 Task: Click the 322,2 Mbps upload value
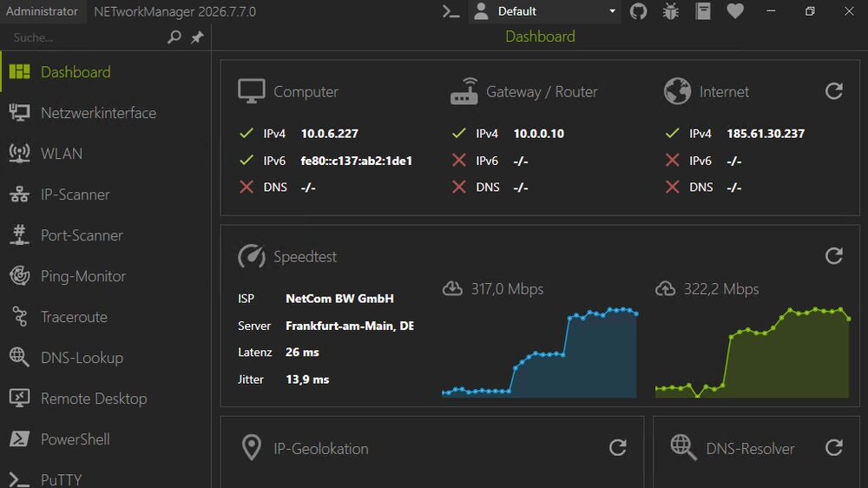coord(720,289)
